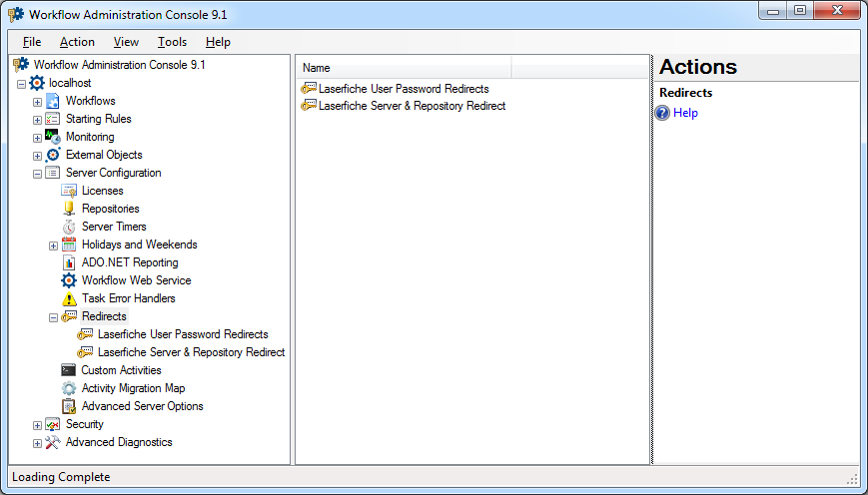Click key icon of Server & Repository Redirect tree node
Viewport: 868px width, 495px height.
85,352
